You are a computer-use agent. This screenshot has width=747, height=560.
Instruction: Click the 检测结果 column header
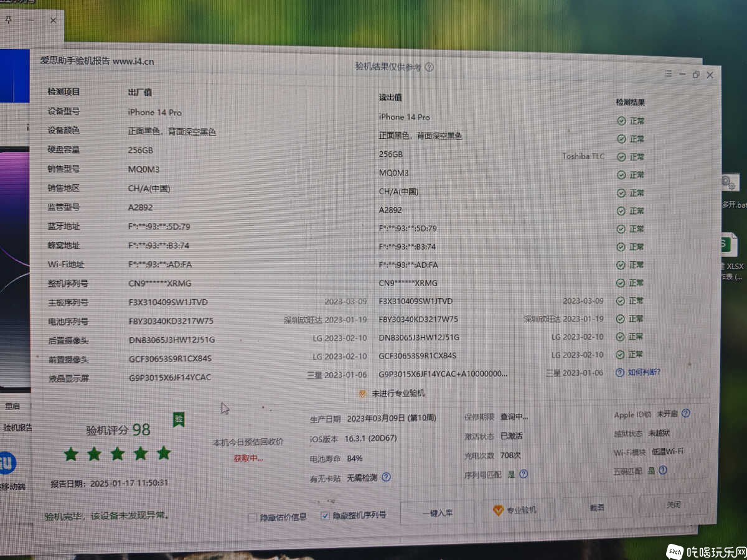coord(631,102)
